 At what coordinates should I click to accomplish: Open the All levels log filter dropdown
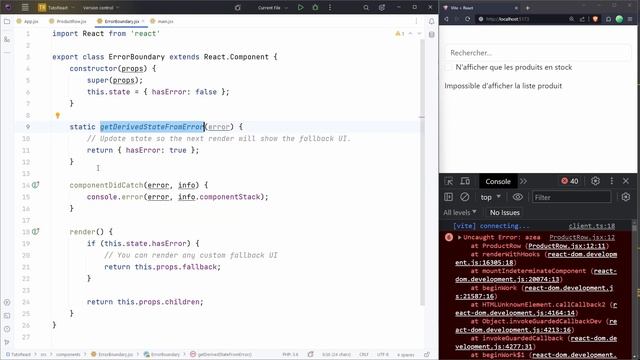pyautogui.click(x=460, y=212)
